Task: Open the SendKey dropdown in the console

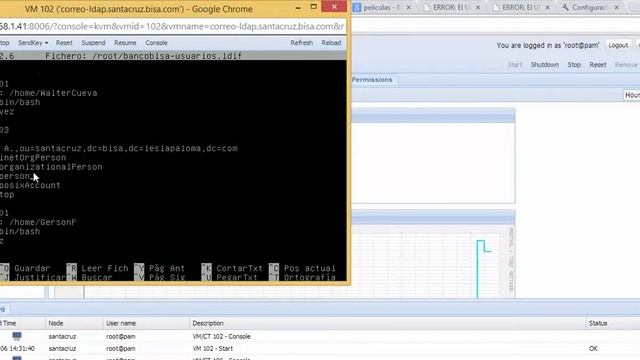Action: pos(33,43)
